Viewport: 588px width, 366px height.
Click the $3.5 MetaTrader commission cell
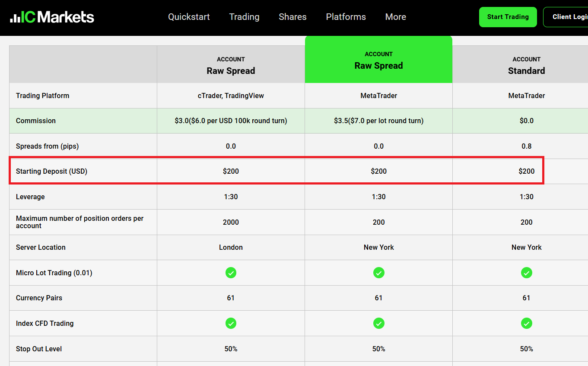click(x=378, y=121)
